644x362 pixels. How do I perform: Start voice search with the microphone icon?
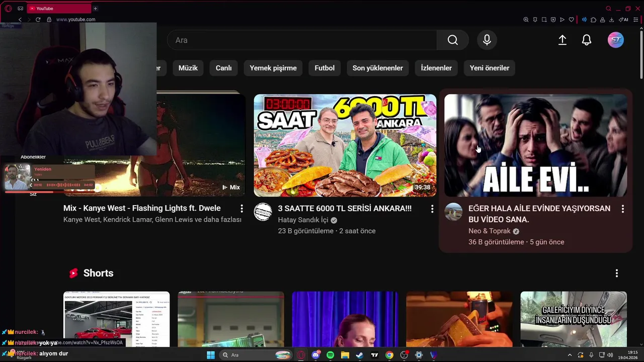pos(487,40)
